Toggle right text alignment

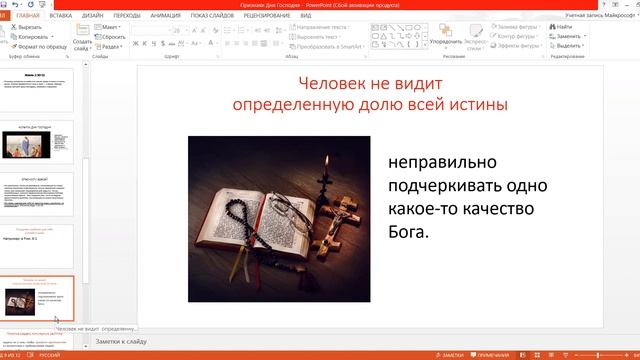(246, 43)
